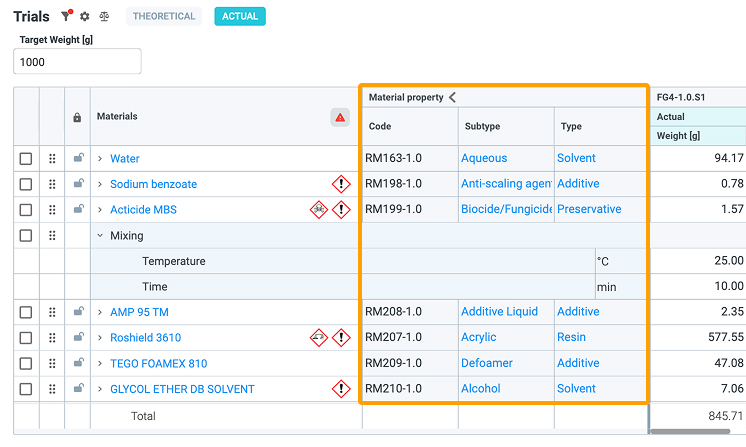Image resolution: width=746 pixels, height=447 pixels.
Task: Open the Trials filter icon
Action: pyautogui.click(x=66, y=16)
